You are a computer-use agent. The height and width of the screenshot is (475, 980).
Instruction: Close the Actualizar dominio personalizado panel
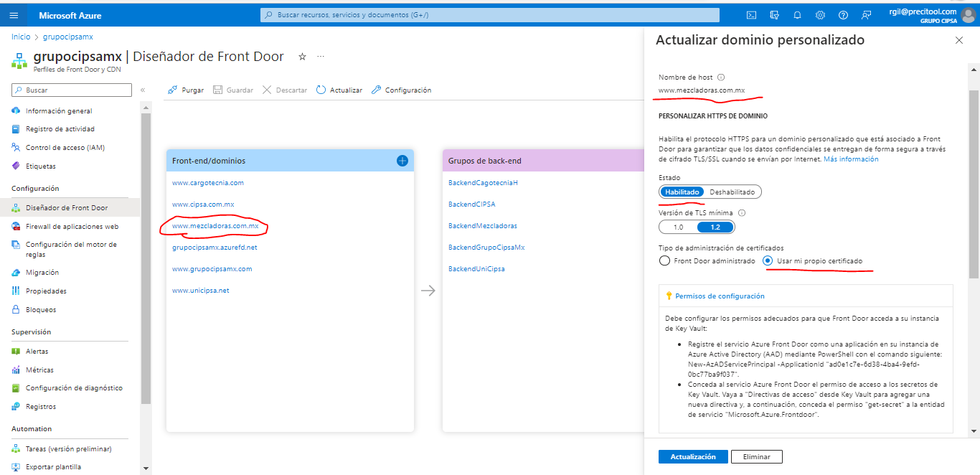tap(959, 41)
